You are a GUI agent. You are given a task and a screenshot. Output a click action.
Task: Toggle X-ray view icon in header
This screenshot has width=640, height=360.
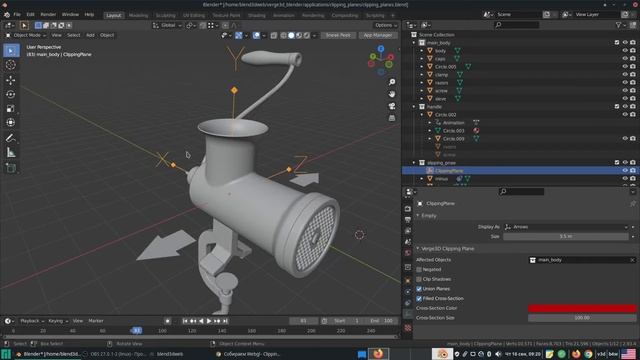(x=274, y=36)
